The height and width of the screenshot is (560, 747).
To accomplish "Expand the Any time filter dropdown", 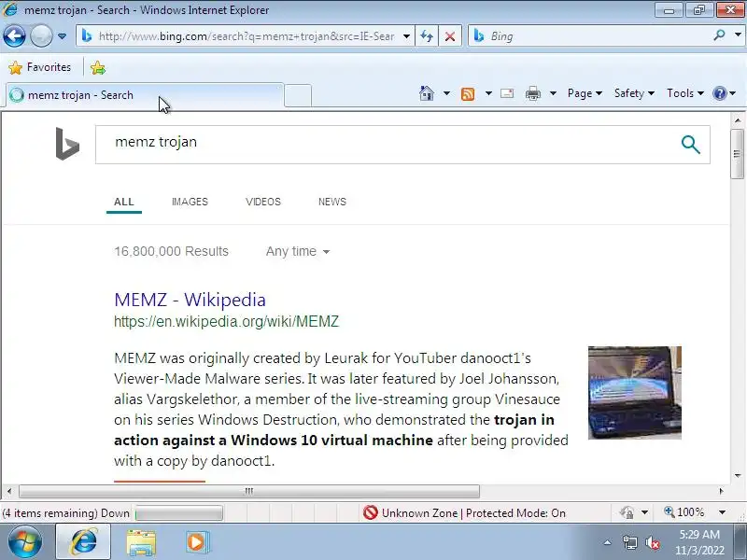I will [298, 251].
